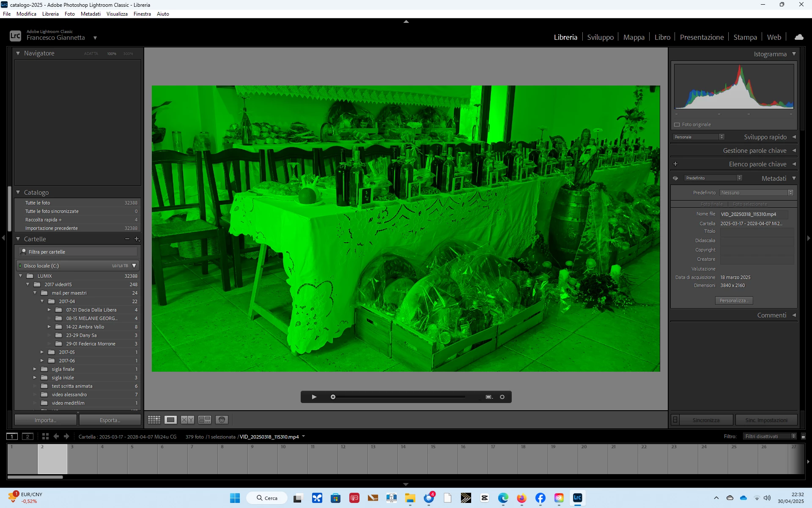Open the Filtri disattivati filter dropdown
812x508 pixels.
(x=770, y=436)
